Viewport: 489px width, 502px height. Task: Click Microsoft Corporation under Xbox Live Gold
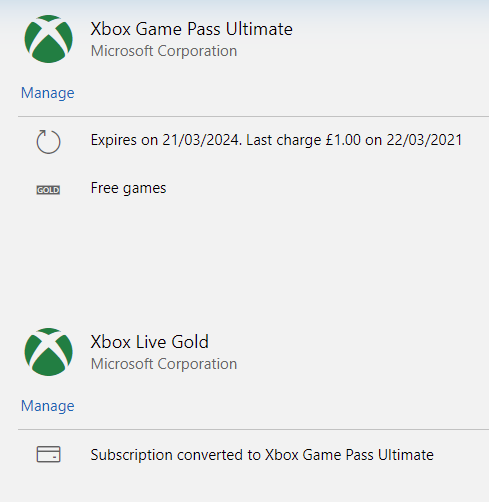164,364
